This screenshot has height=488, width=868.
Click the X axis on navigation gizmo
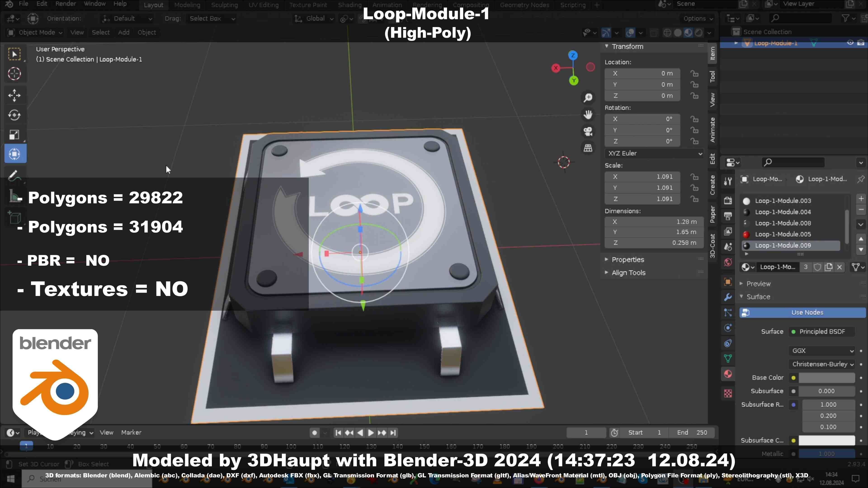pos(556,68)
